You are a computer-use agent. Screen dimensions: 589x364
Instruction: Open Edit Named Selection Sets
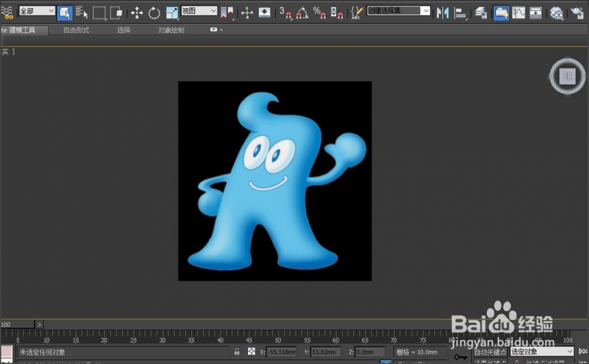tap(356, 13)
